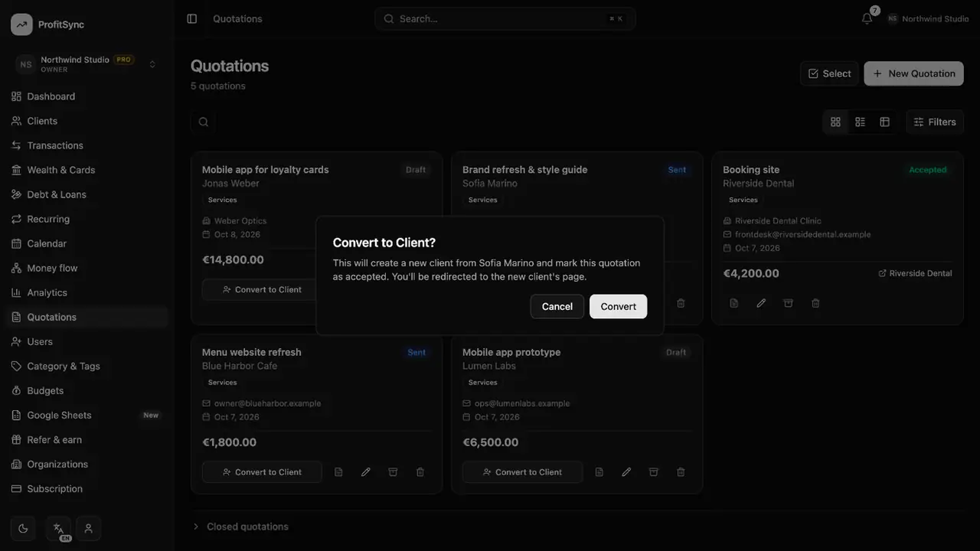This screenshot has height=551, width=980.
Task: Switch to grid view layout
Action: point(835,122)
